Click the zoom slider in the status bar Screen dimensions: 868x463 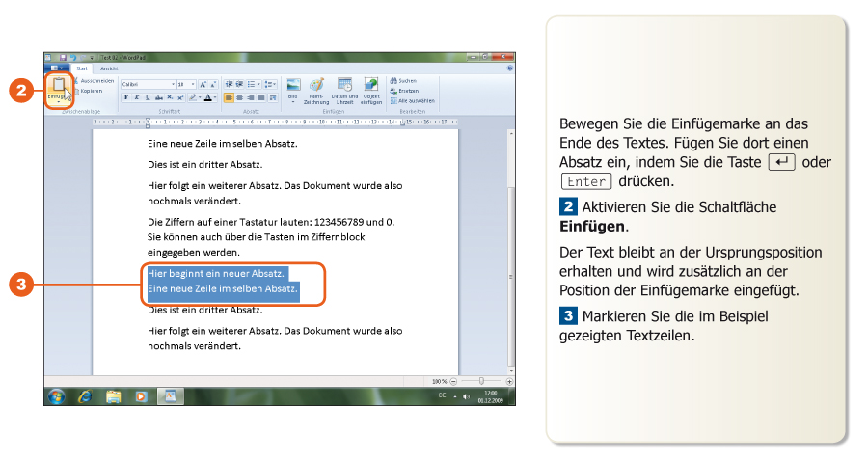click(481, 381)
